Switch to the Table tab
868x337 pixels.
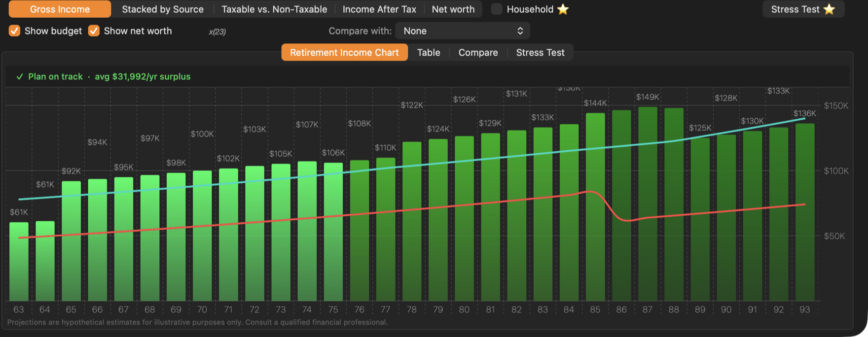[429, 52]
